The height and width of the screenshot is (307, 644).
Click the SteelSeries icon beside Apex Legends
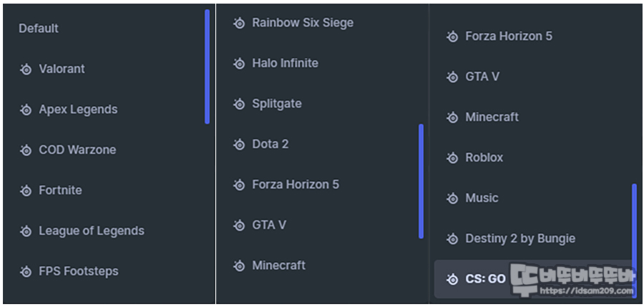pyautogui.click(x=26, y=109)
